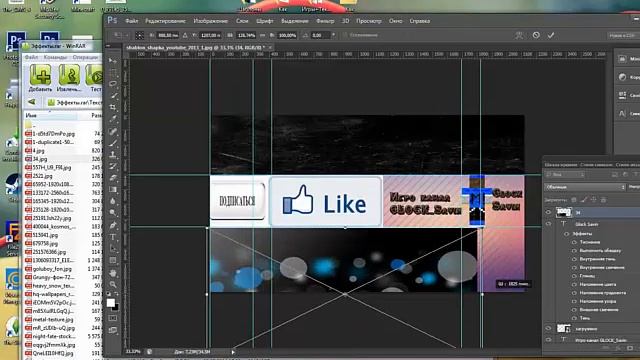Select the Move tool in Photoshop toolbar
Viewport: 640px width, 360px height.
[x=113, y=60]
